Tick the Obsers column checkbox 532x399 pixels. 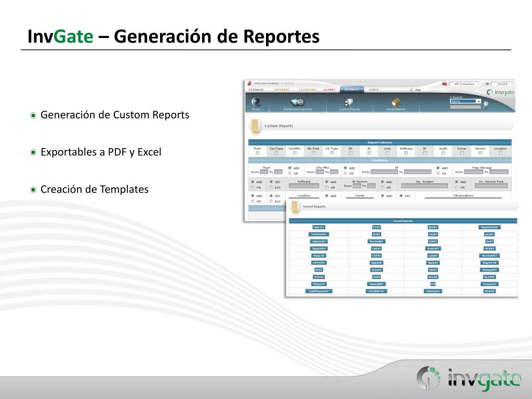[x=480, y=153]
